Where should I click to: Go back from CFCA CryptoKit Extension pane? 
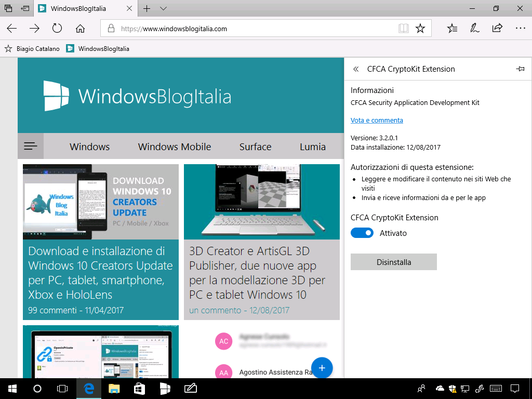(356, 69)
